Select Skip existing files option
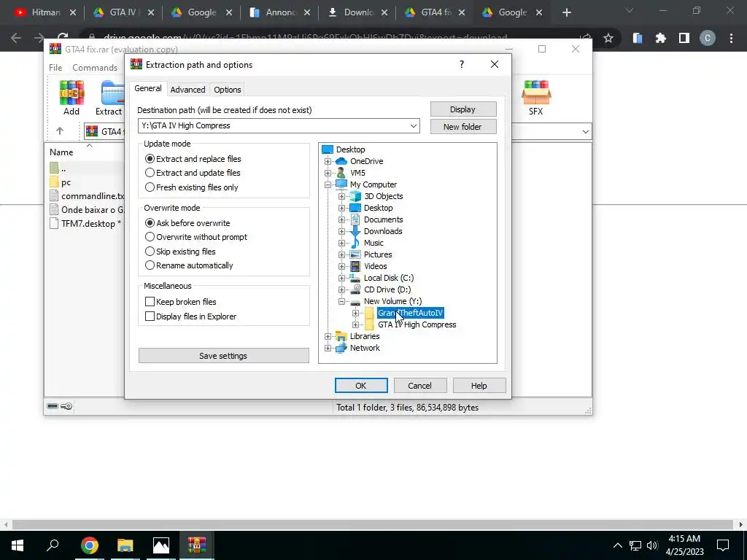This screenshot has width=747, height=560. 180,251
